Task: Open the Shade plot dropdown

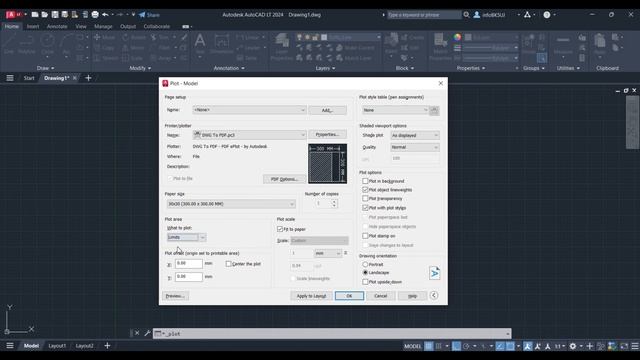Action: point(415,135)
